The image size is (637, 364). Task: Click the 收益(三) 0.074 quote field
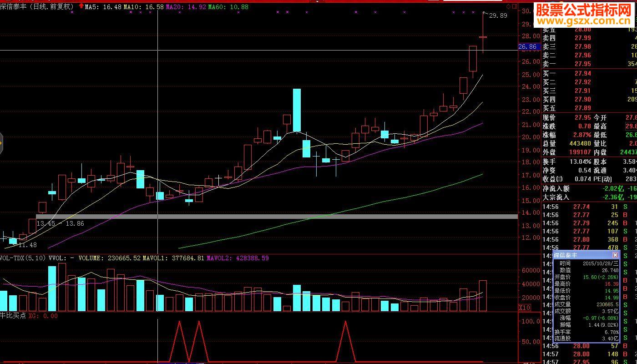click(x=567, y=179)
